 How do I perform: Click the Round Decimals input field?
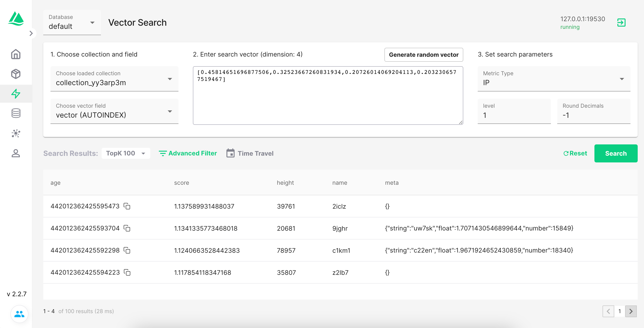tap(594, 115)
